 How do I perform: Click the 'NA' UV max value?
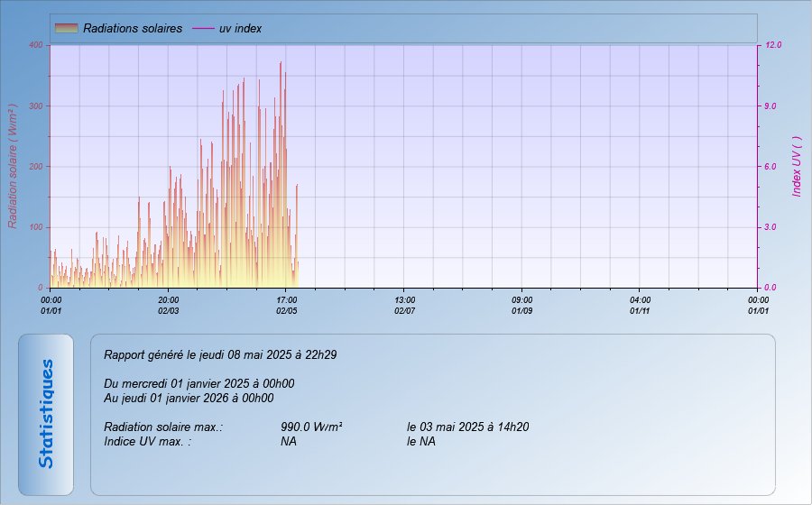pos(289,442)
